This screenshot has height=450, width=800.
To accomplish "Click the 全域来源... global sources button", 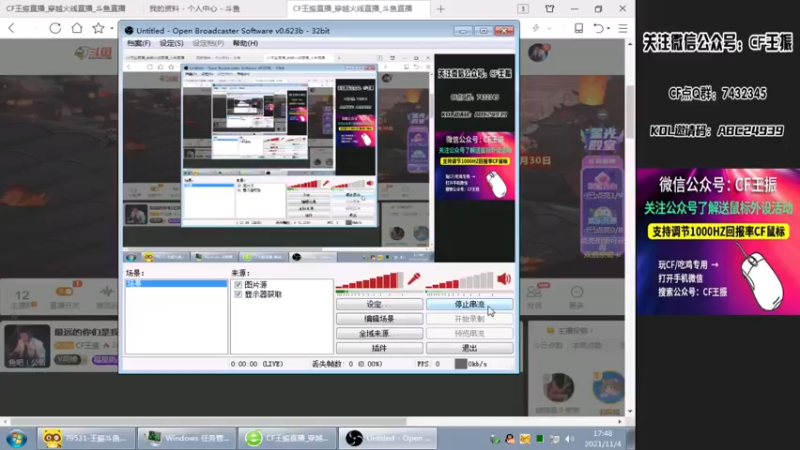I will 379,333.
